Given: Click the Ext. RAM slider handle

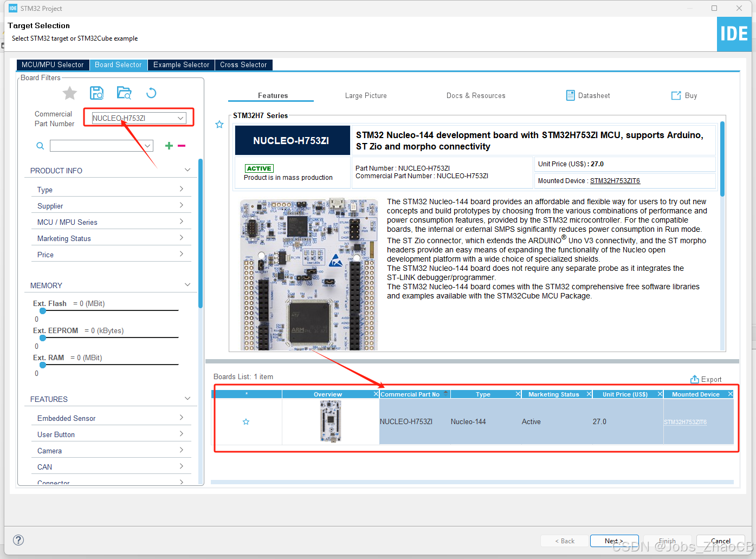Looking at the screenshot, I should (x=43, y=365).
